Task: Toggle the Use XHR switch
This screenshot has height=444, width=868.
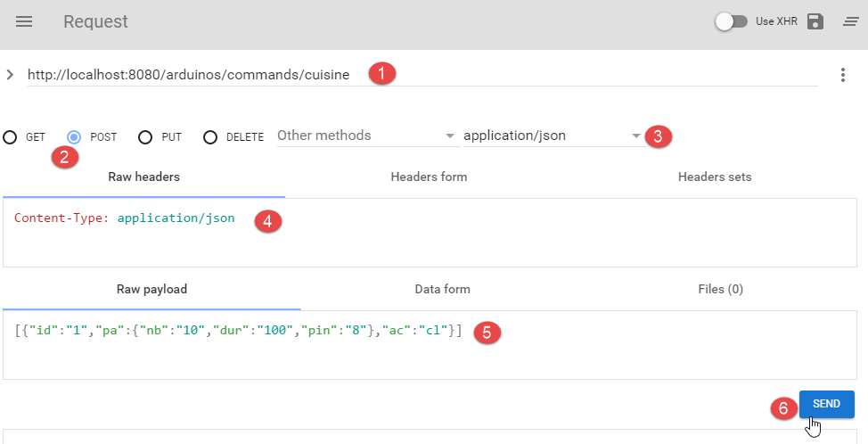Action: (732, 21)
